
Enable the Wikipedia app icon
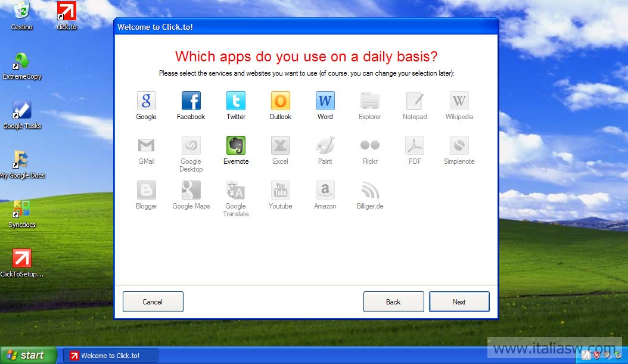point(459,101)
